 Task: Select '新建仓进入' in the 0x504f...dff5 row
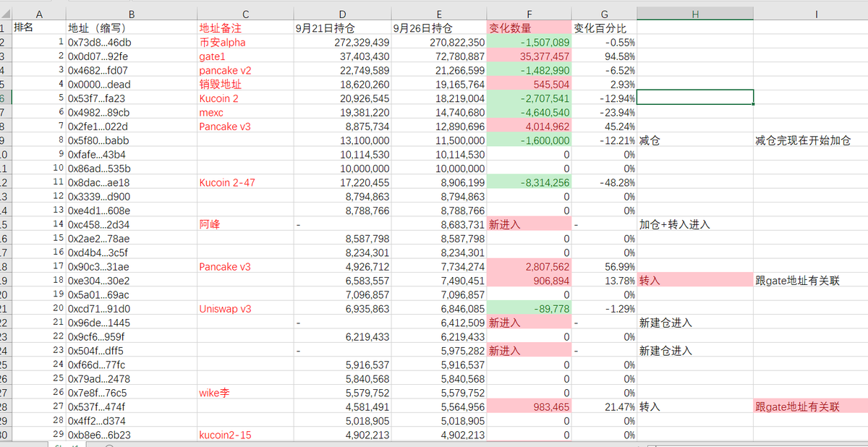coord(695,350)
